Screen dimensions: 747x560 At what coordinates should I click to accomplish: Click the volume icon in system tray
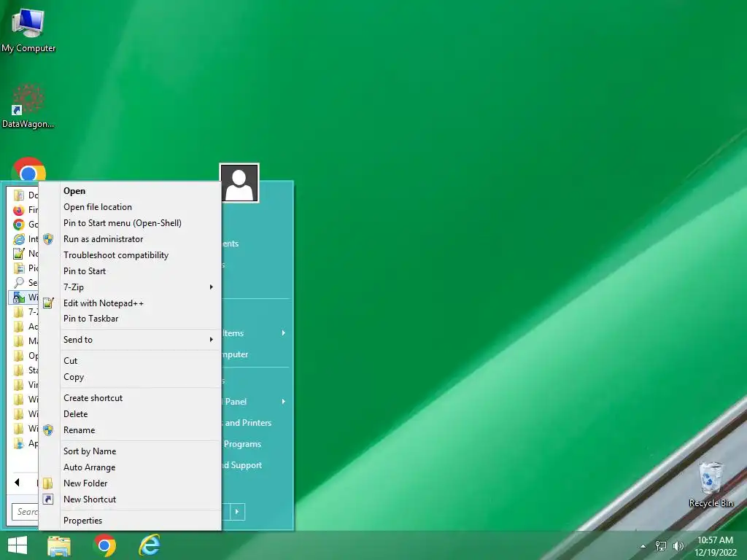[x=678, y=546]
